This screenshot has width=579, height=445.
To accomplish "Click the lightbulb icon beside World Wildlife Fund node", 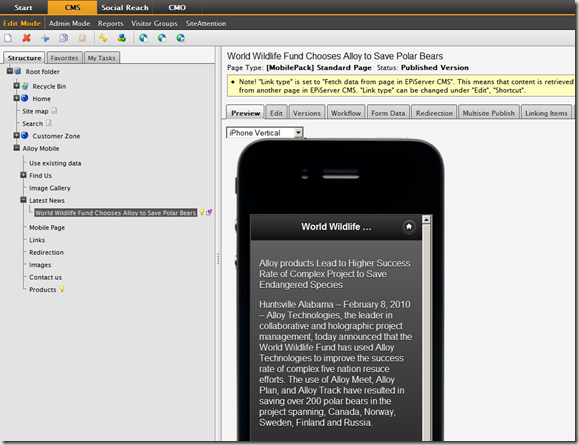I will coord(202,212).
